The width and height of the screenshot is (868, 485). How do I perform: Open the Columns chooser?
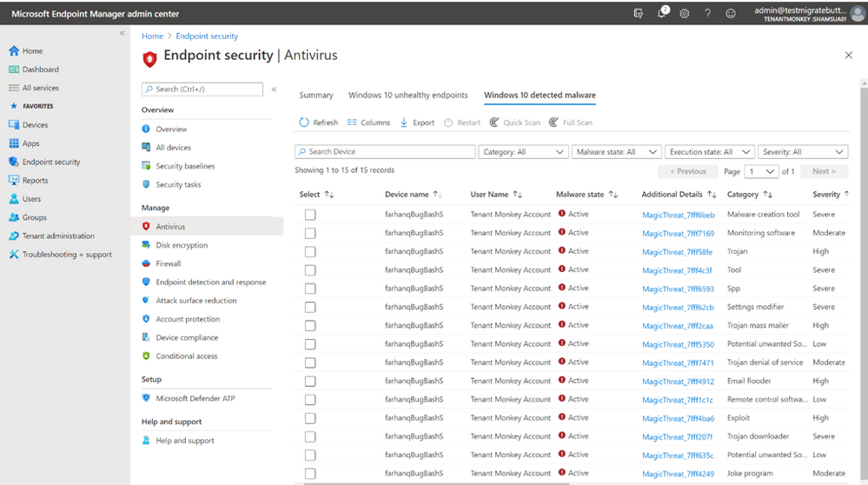[368, 123]
